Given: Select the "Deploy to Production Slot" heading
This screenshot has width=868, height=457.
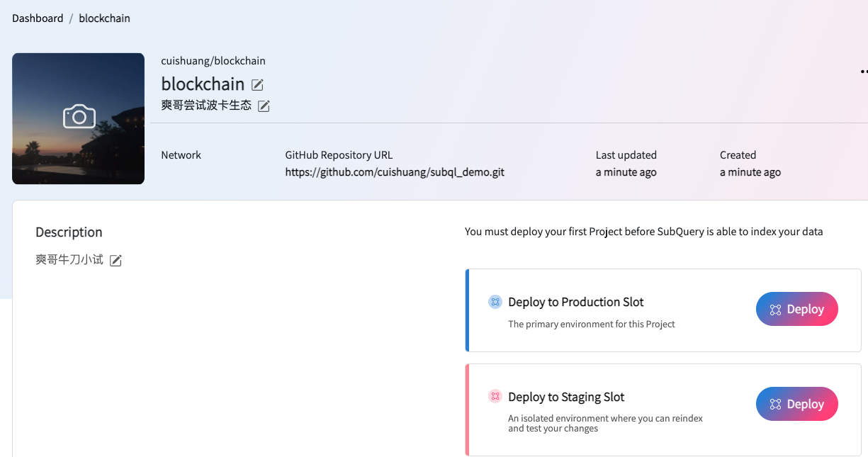Looking at the screenshot, I should [575, 303].
